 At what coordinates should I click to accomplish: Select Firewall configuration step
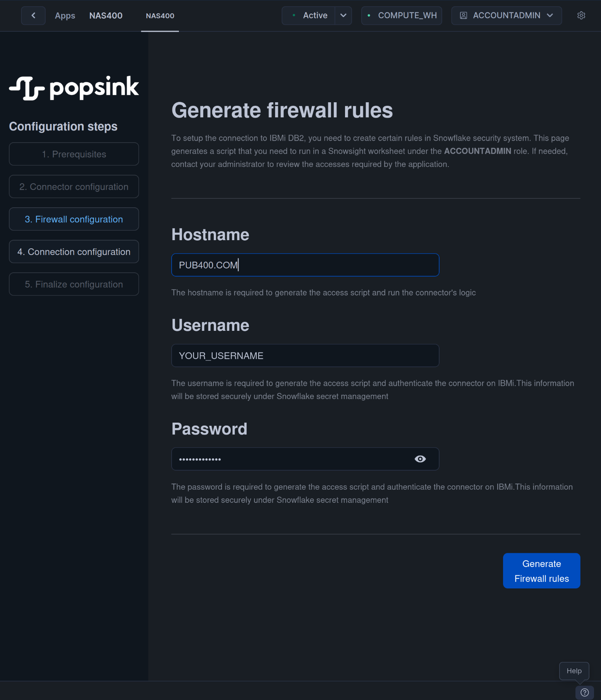pyautogui.click(x=74, y=219)
